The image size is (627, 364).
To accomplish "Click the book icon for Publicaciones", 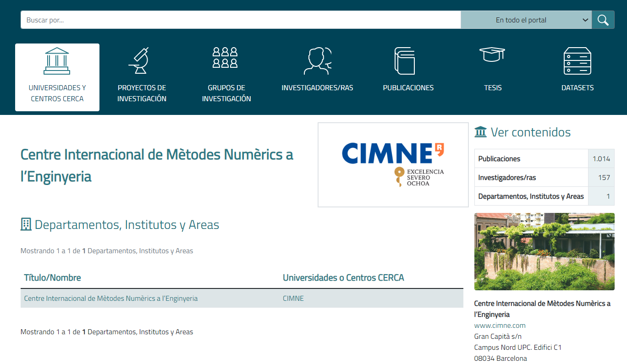I will (404, 61).
